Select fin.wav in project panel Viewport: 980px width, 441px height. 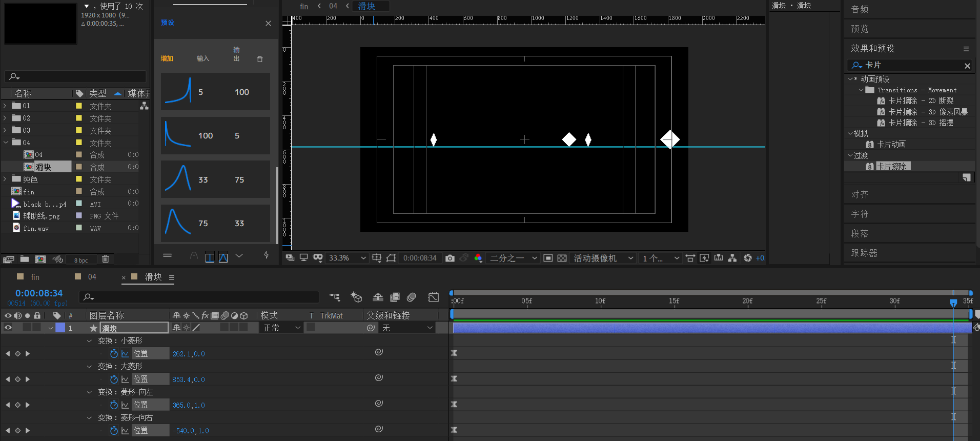click(36, 228)
